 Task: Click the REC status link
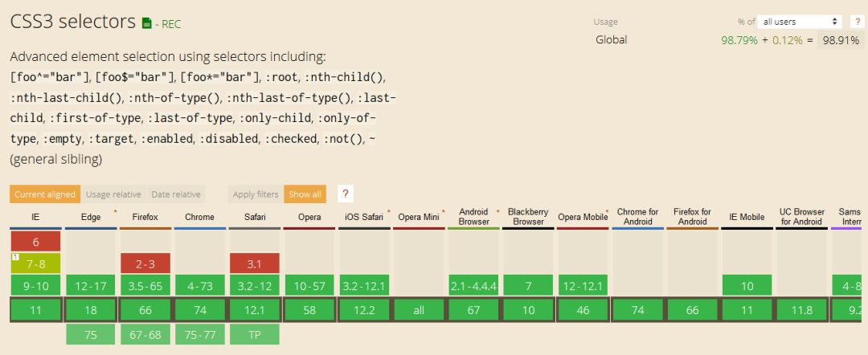(171, 24)
